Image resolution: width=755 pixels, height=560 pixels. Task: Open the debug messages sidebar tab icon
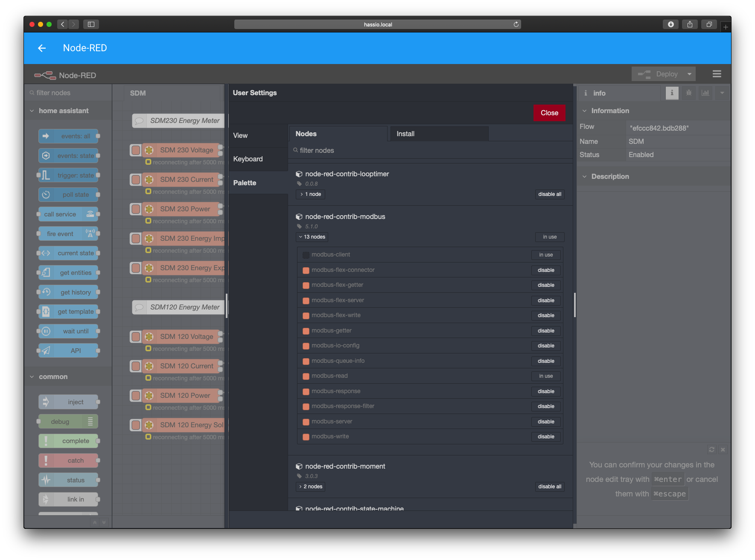688,93
